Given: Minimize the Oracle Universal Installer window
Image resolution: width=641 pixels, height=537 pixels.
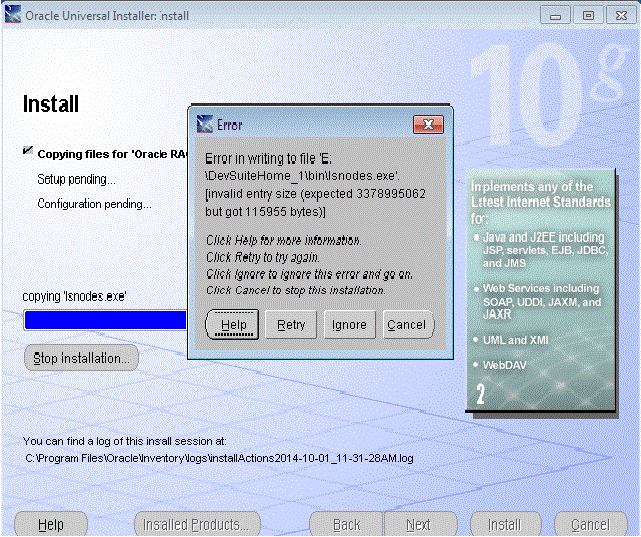Looking at the screenshot, I should 555,16.
